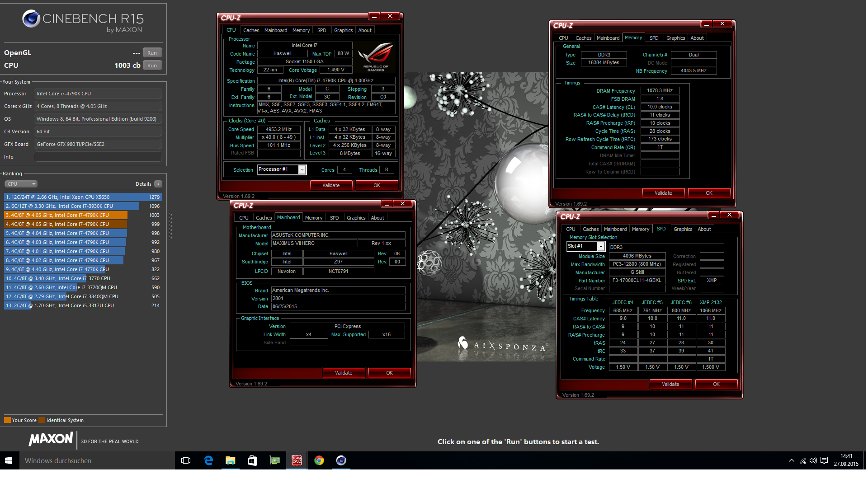Select Xeon X5650 ranking row

coord(83,197)
